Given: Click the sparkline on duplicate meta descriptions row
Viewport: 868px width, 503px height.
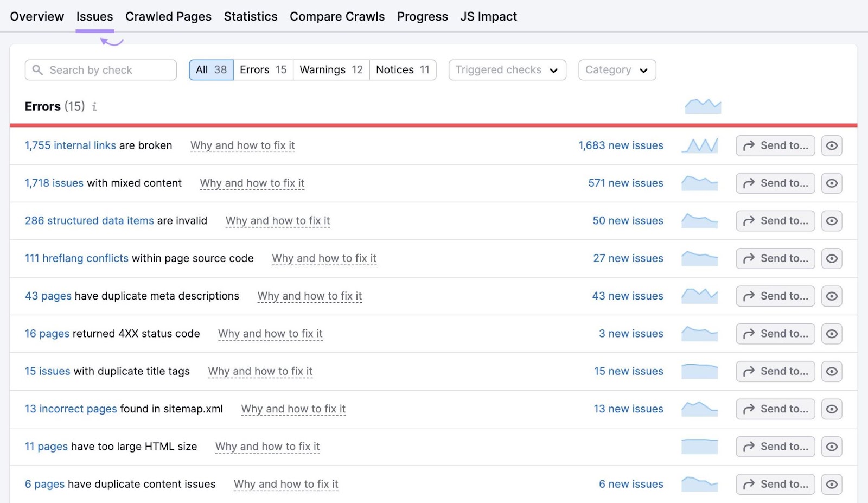Looking at the screenshot, I should click(x=700, y=296).
